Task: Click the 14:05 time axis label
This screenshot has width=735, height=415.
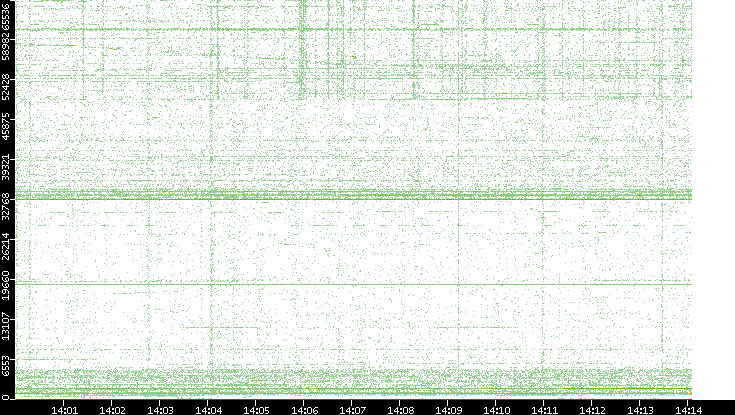Action: point(256,411)
